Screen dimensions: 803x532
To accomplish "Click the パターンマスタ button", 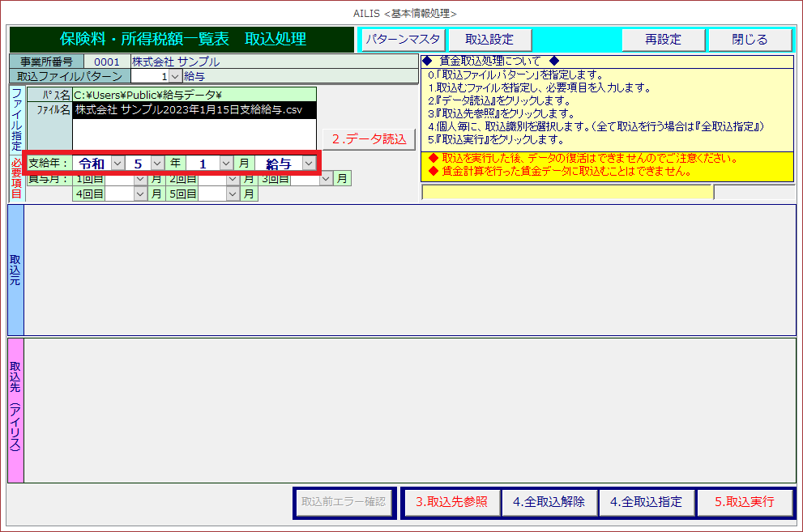I will pos(403,39).
